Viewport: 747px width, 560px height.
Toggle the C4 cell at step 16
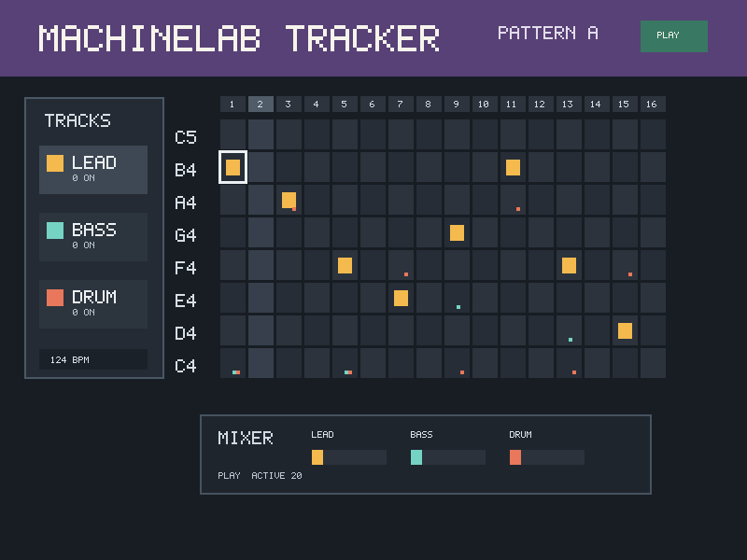[653, 363]
